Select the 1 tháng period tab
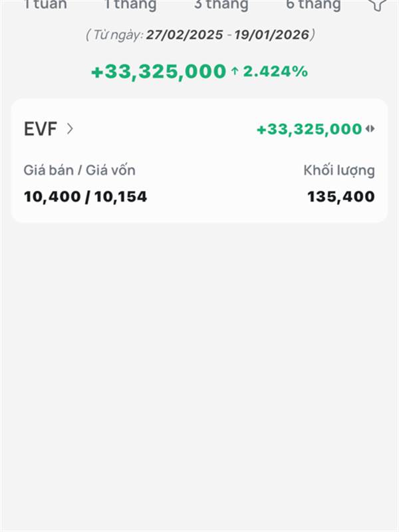 tap(130, 5)
